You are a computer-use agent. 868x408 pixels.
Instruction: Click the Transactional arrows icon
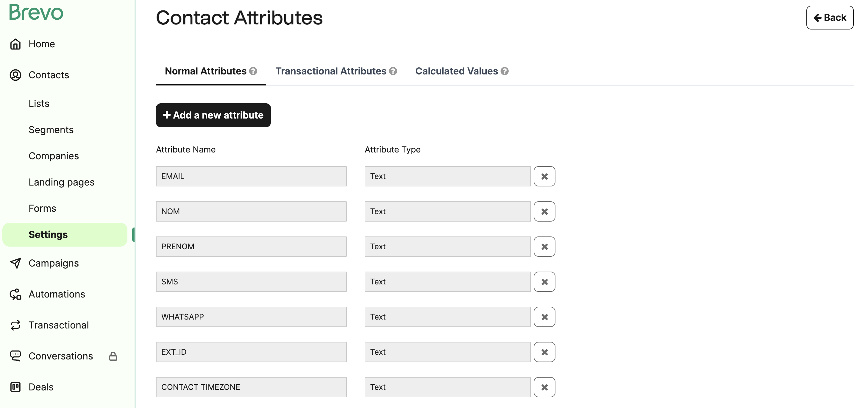[15, 325]
